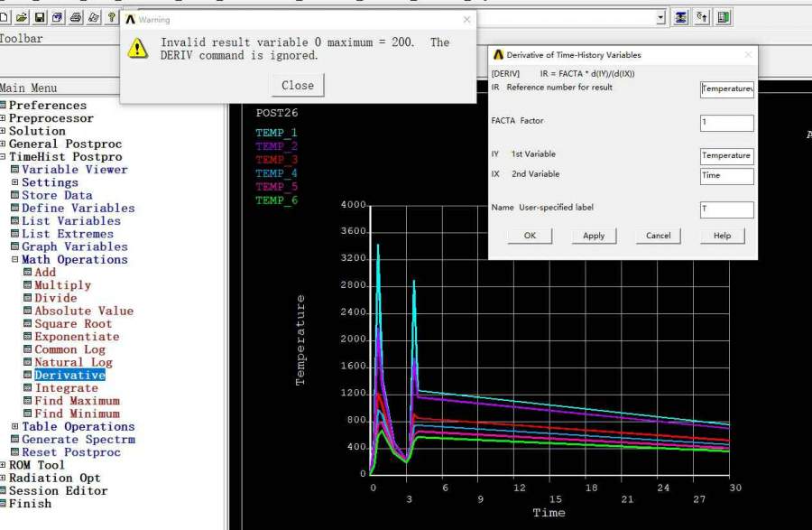Open Variable Viewer in TimeHist Postpro
The image size is (812, 530).
click(x=74, y=170)
